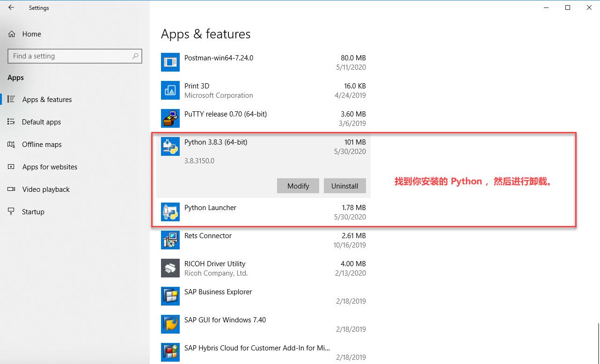This screenshot has width=600, height=364.
Task: Open the Startup settings page
Action: 75,211
